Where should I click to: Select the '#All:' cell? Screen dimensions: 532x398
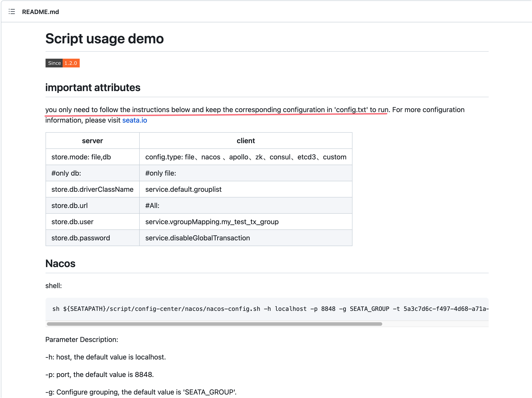pyautogui.click(x=246, y=205)
